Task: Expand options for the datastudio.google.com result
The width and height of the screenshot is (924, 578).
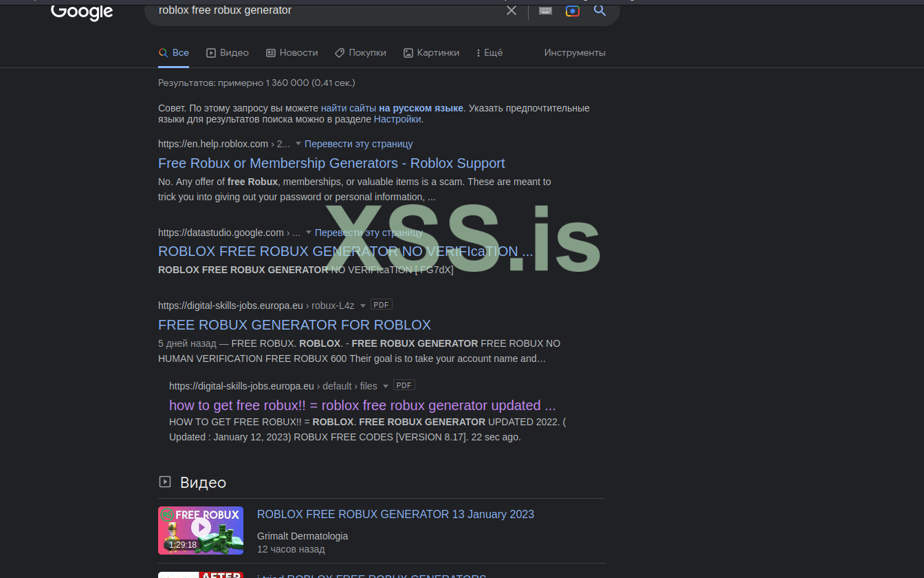Action: coord(307,233)
